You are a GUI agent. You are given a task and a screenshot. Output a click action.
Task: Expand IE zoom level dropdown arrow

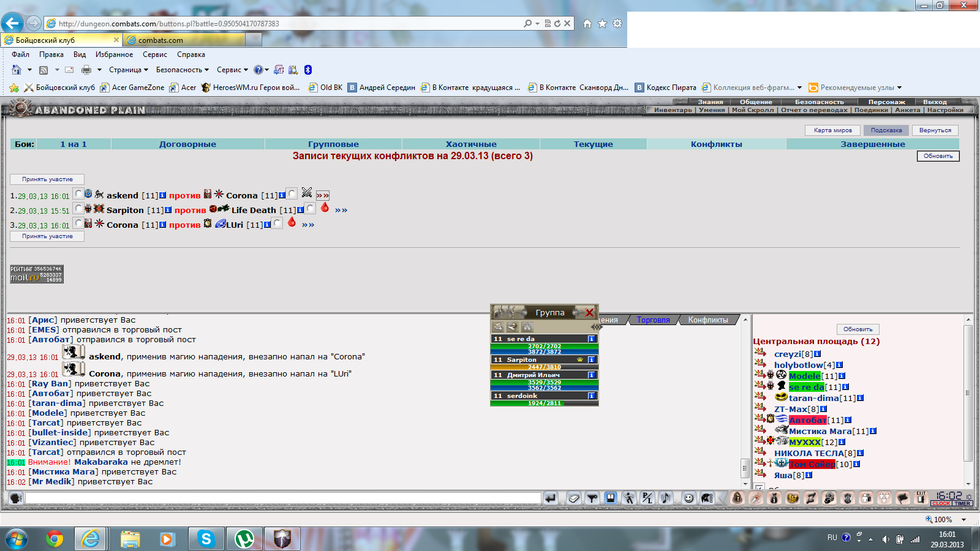tap(963, 520)
